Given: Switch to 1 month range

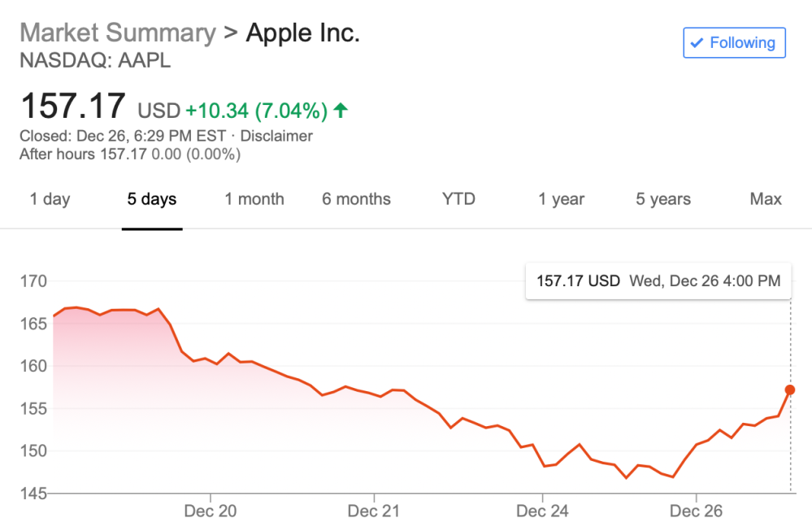Looking at the screenshot, I should point(254,199).
